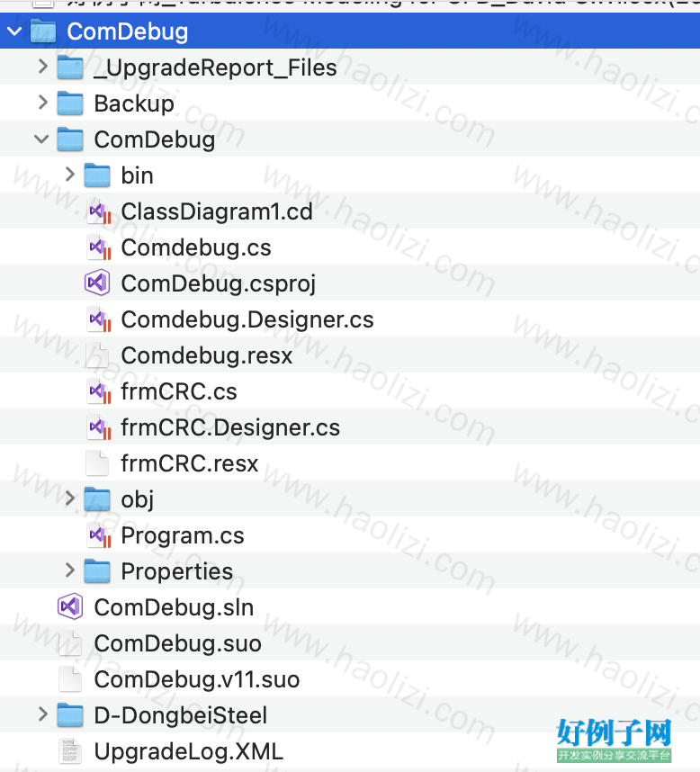This screenshot has height=772, width=700.
Task: Click the UpgradeLog.XML document icon
Action: point(70,751)
